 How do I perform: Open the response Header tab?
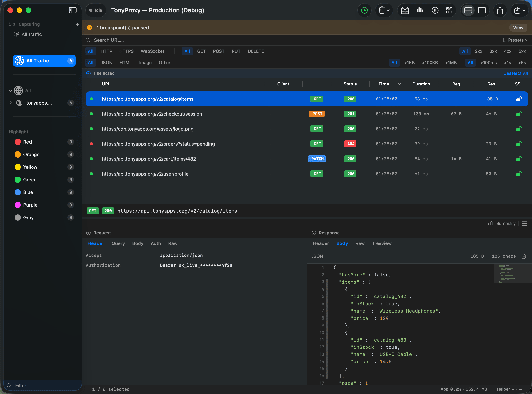tap(321, 243)
